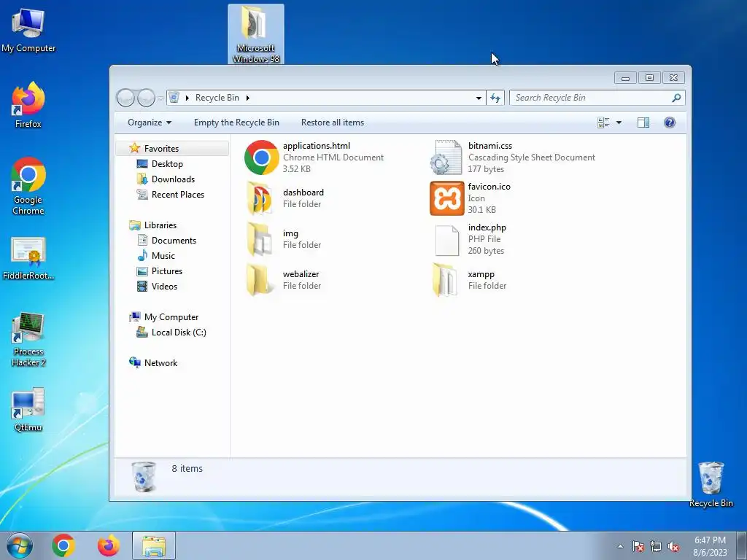Open Local Disk (C:) in navigation pane
The height and width of the screenshot is (560, 747).
179,332
